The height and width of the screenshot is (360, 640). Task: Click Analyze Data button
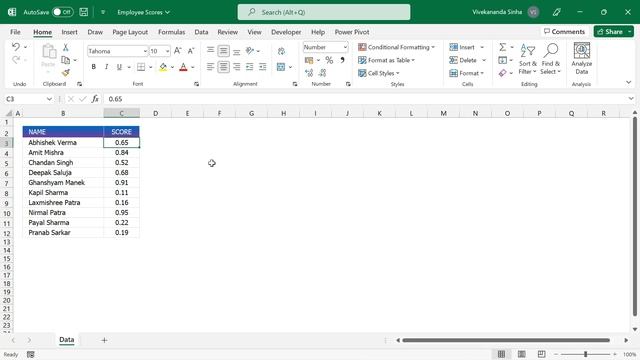coord(582,58)
